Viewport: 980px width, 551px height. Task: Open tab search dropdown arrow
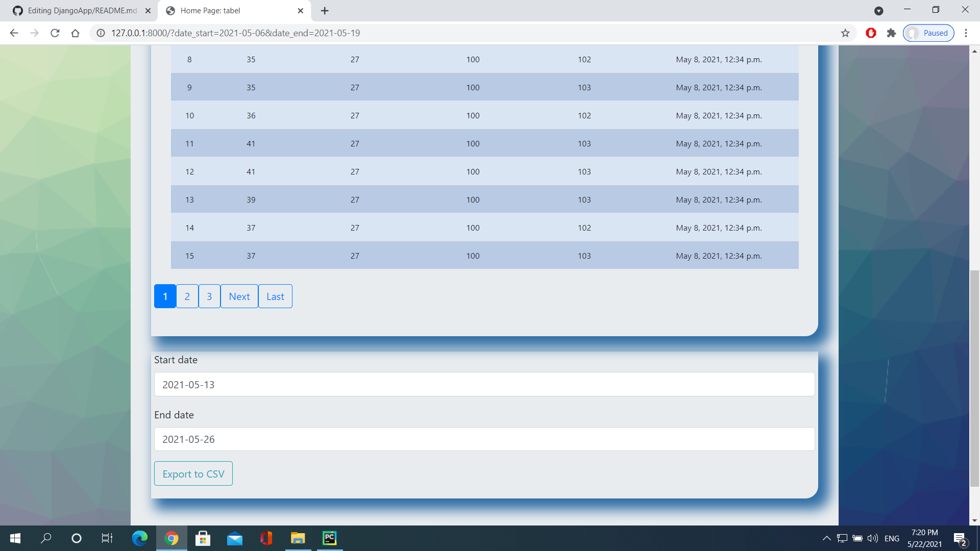(x=878, y=11)
